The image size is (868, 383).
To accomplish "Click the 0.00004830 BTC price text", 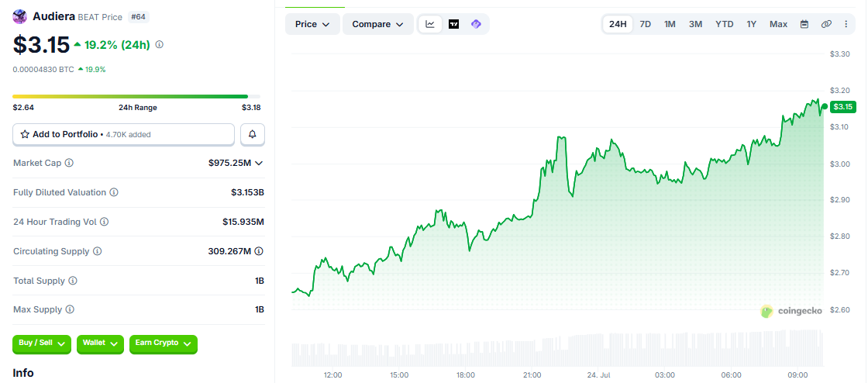I will 43,69.
